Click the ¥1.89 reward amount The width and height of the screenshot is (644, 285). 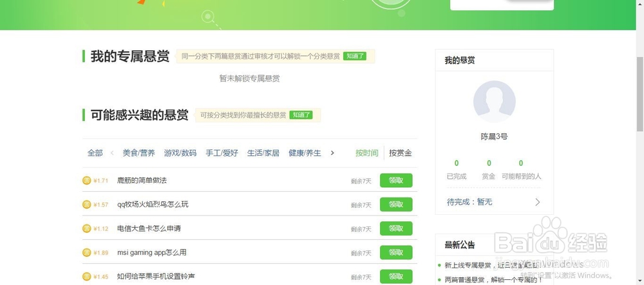coord(100,253)
